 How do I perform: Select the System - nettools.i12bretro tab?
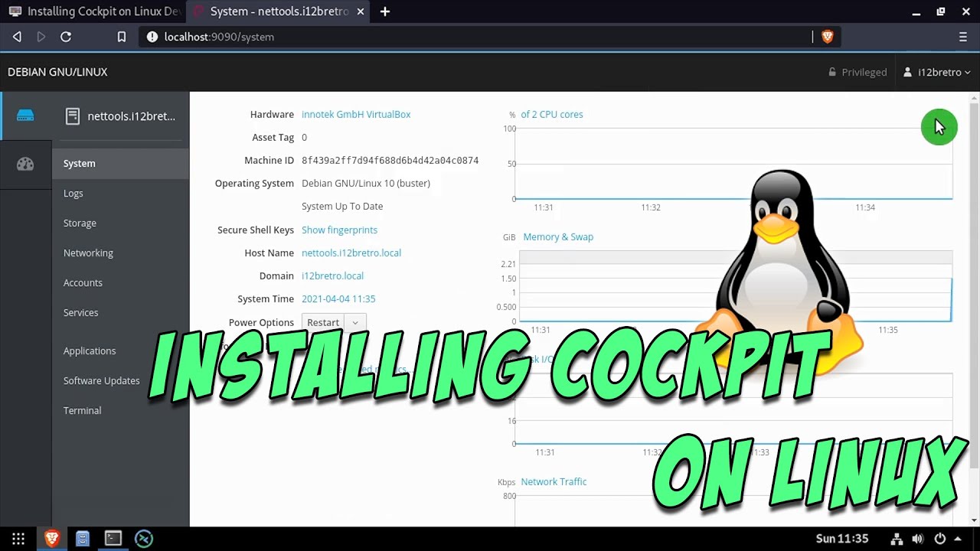pos(279,11)
